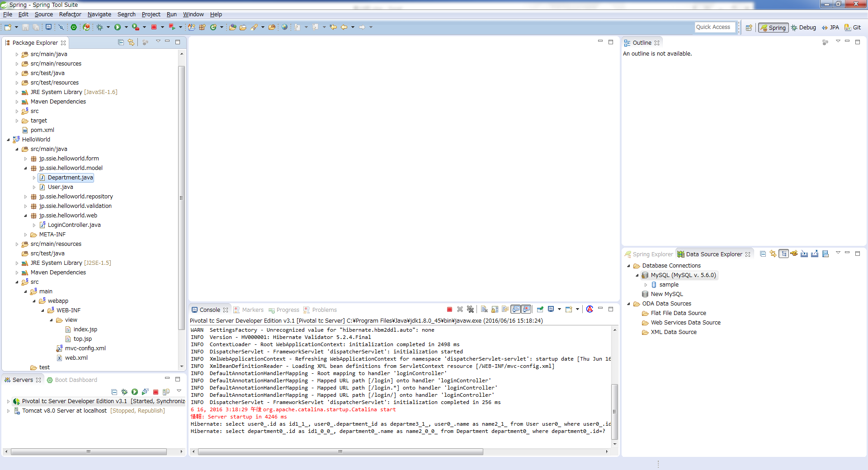Switch to the Debug perspective

(x=803, y=28)
